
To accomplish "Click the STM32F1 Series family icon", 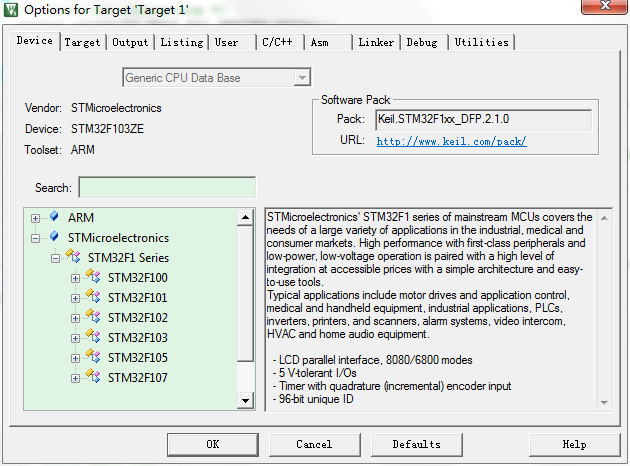I will tap(73, 256).
